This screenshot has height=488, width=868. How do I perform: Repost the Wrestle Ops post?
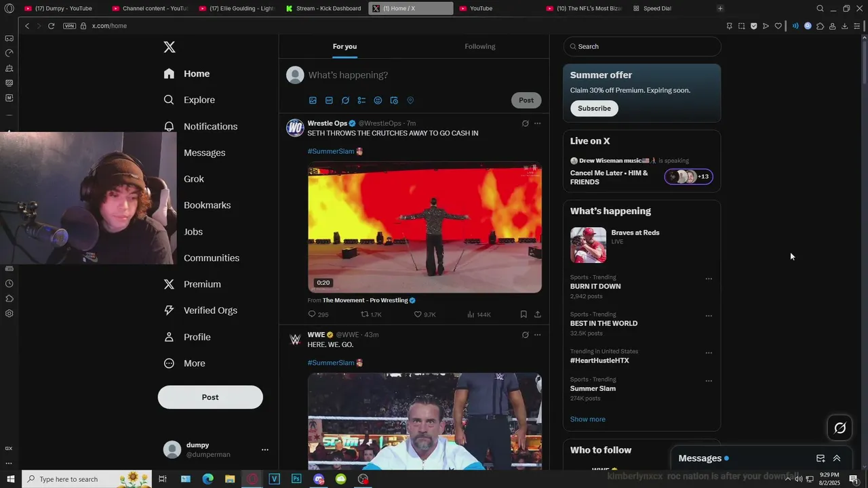pyautogui.click(x=371, y=314)
